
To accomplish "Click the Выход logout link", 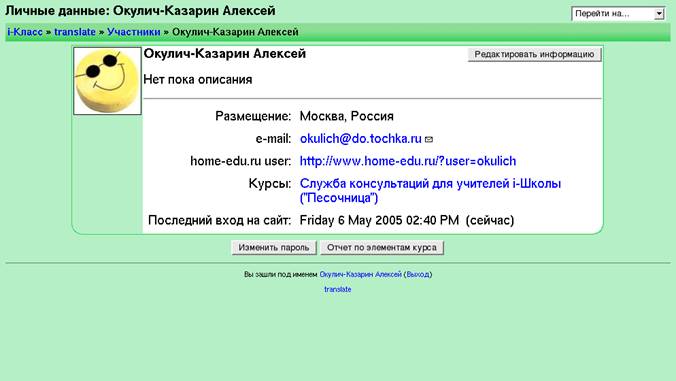I will coord(418,275).
